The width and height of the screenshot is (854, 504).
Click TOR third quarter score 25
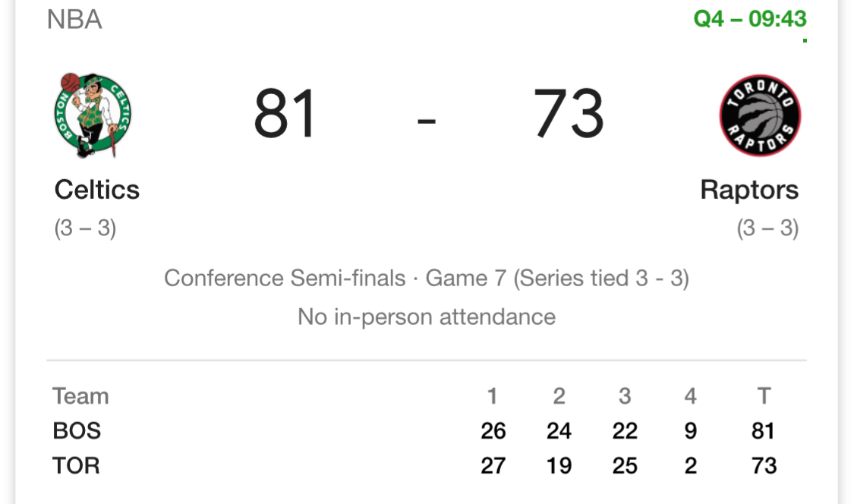[x=625, y=466]
